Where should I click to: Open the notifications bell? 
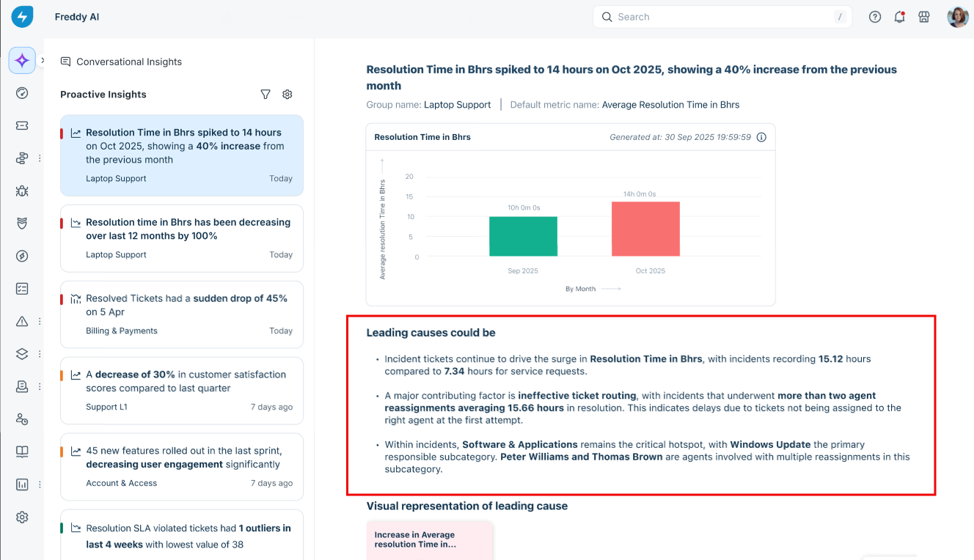(899, 17)
